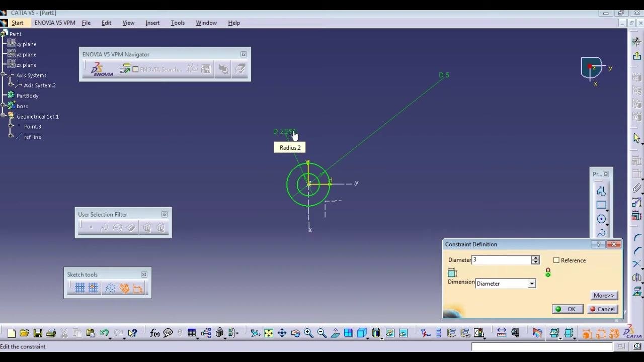Undo the last action
644x362 pixels.
104,333
